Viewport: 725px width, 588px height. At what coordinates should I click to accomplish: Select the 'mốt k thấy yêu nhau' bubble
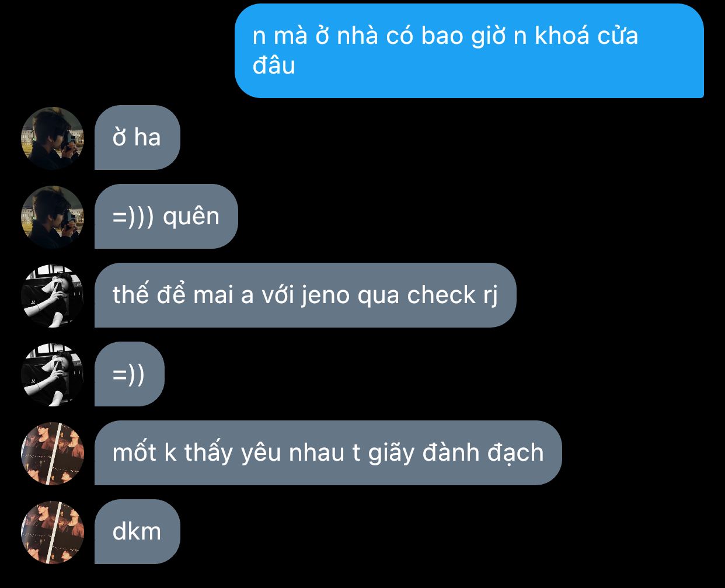[328, 453]
